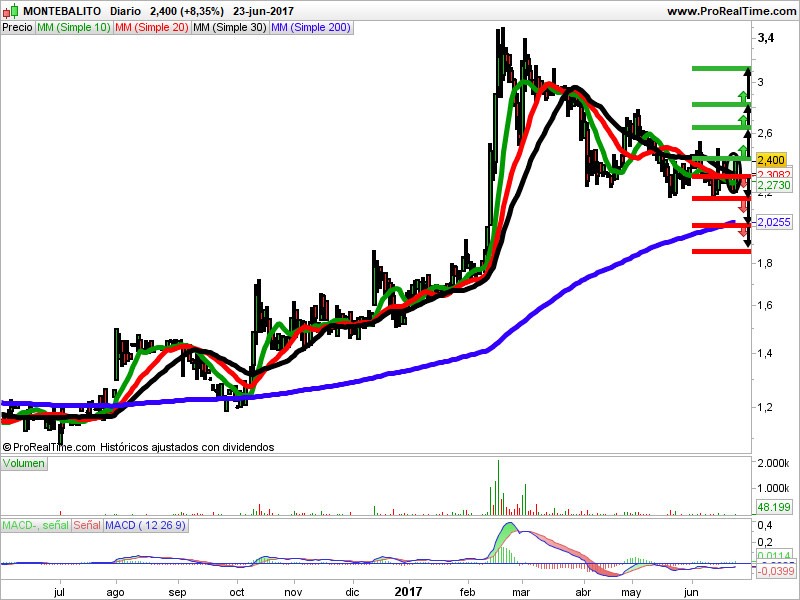Click the 48.199 volume value tag
The image size is (800, 600).
point(774,508)
